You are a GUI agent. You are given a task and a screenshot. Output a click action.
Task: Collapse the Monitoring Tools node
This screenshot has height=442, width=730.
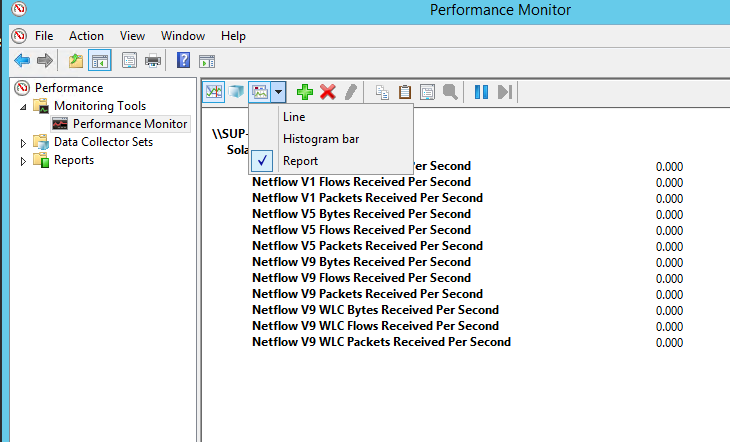(23, 107)
